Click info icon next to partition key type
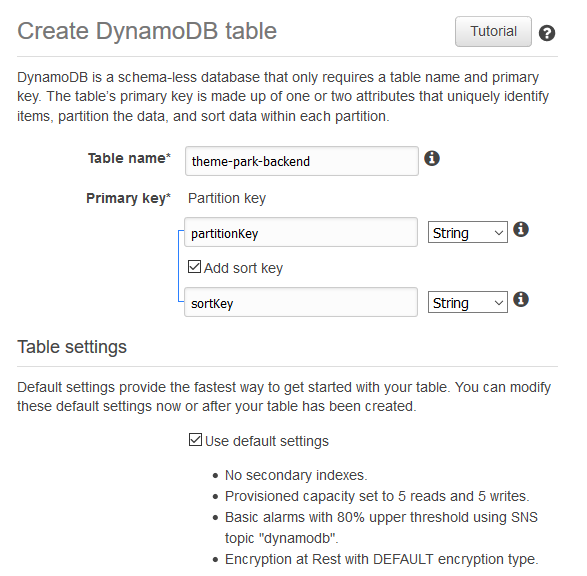 pyautogui.click(x=521, y=229)
